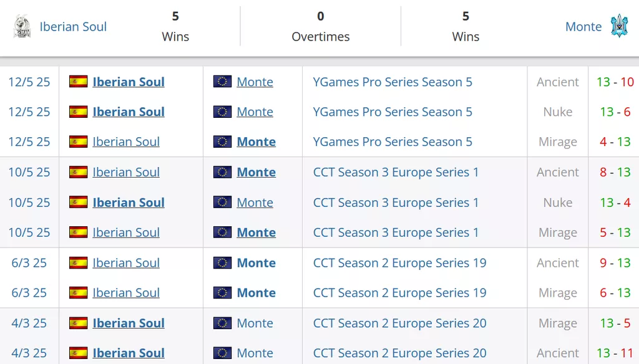
Task: Click EU flag in 6/3 Ancient row
Action: tap(223, 262)
